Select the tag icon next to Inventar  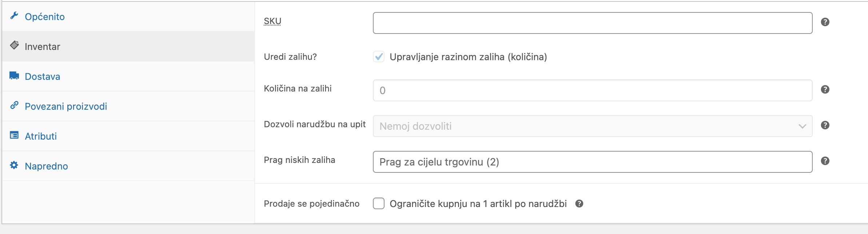pyautogui.click(x=14, y=46)
